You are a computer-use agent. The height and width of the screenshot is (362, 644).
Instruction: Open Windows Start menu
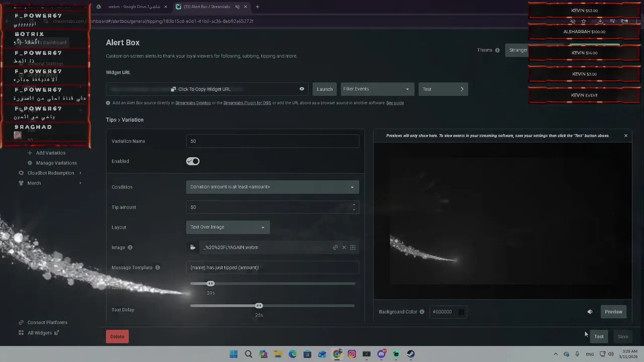233,354
